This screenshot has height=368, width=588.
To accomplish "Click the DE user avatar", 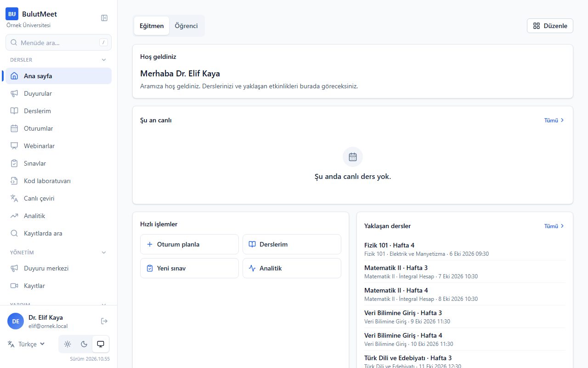I will 16,321.
